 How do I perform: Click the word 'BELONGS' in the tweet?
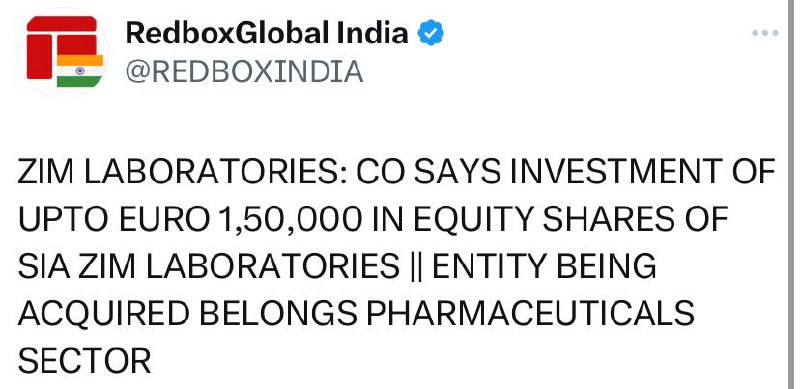pyautogui.click(x=279, y=313)
